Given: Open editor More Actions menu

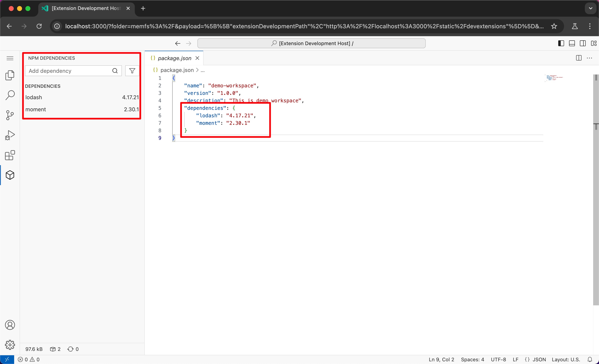Looking at the screenshot, I should 589,58.
